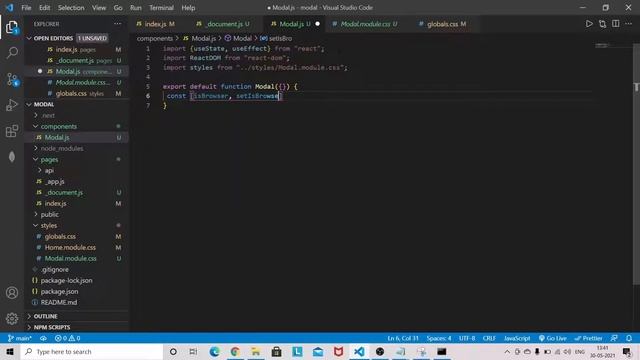
Task: Click the Windows search box
Action: click(x=92, y=351)
